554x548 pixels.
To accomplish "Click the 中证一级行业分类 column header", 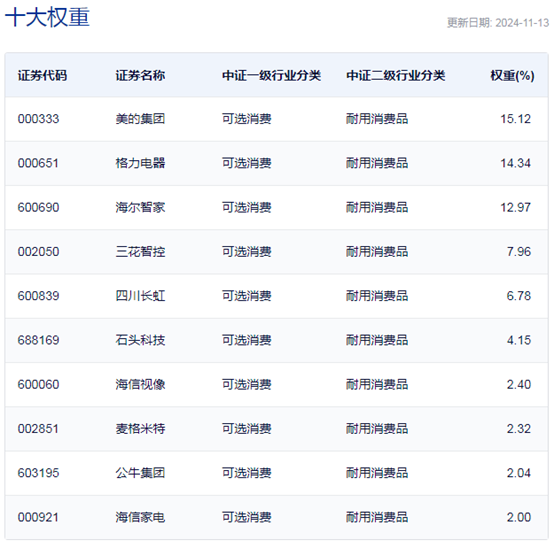I will [x=271, y=75].
